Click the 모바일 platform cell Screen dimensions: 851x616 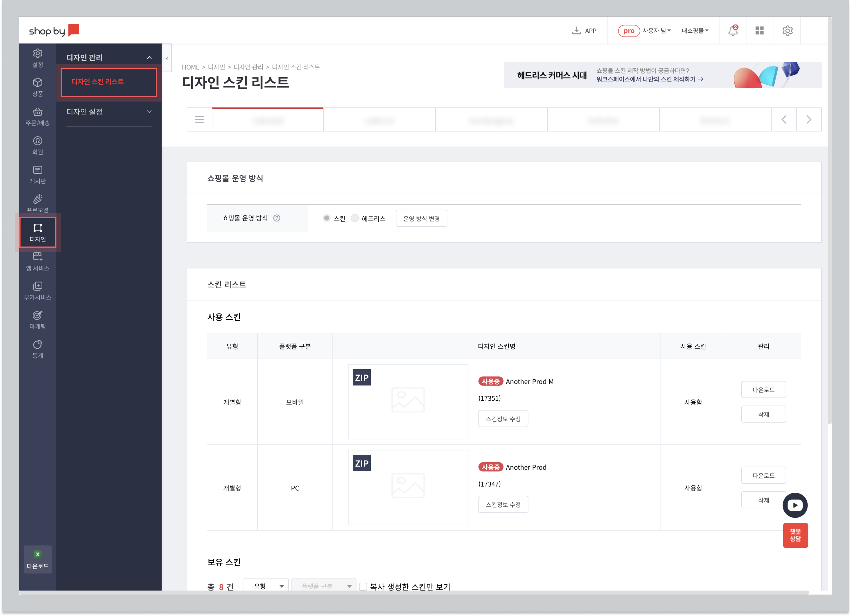295,402
